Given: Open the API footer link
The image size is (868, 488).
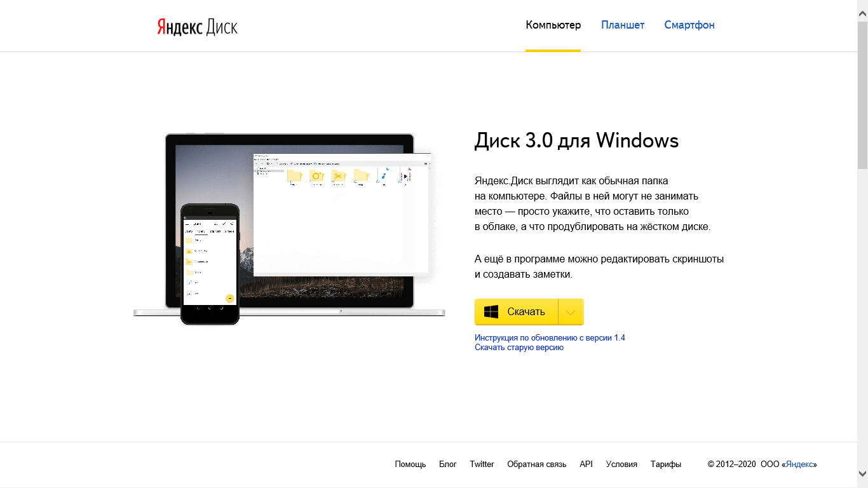Looking at the screenshot, I should (x=586, y=464).
